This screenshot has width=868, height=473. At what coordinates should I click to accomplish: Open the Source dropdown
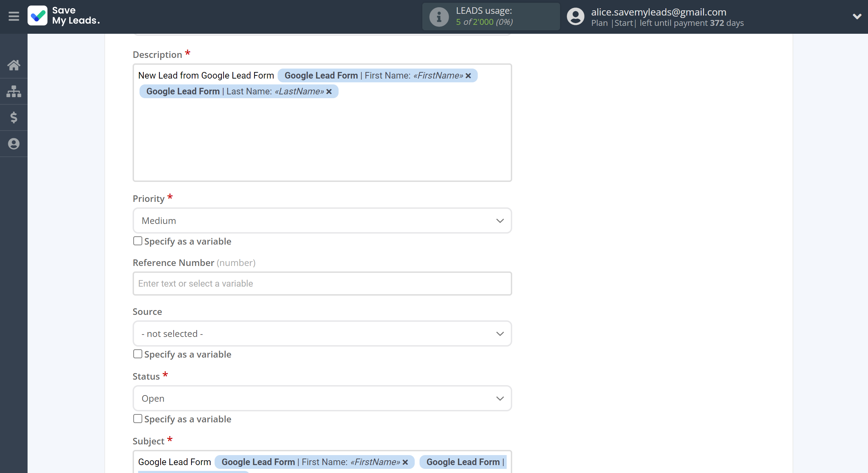(322, 333)
